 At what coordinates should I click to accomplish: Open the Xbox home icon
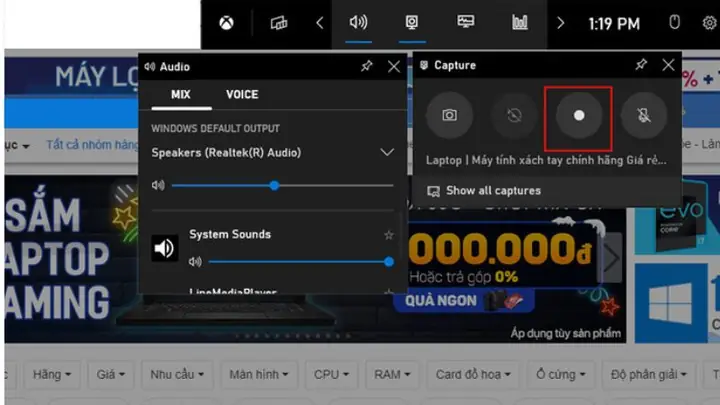click(226, 22)
